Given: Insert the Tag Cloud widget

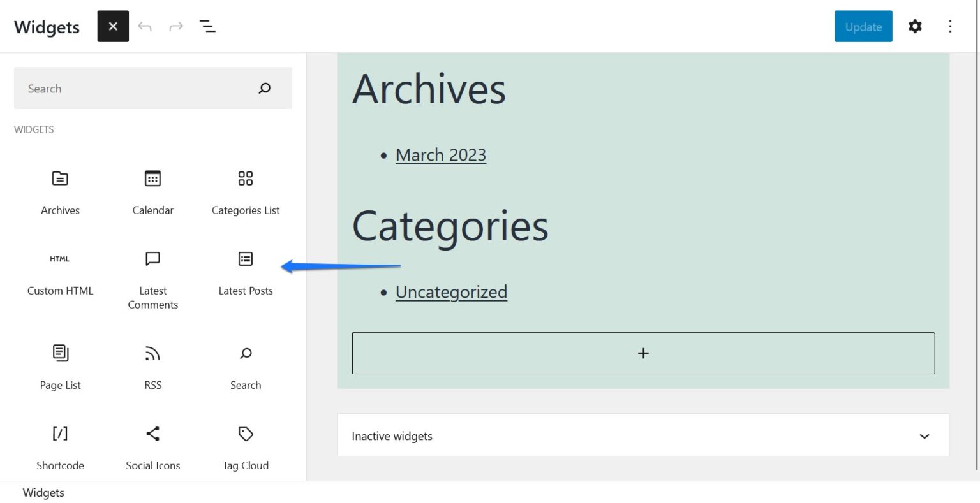Looking at the screenshot, I should [245, 446].
